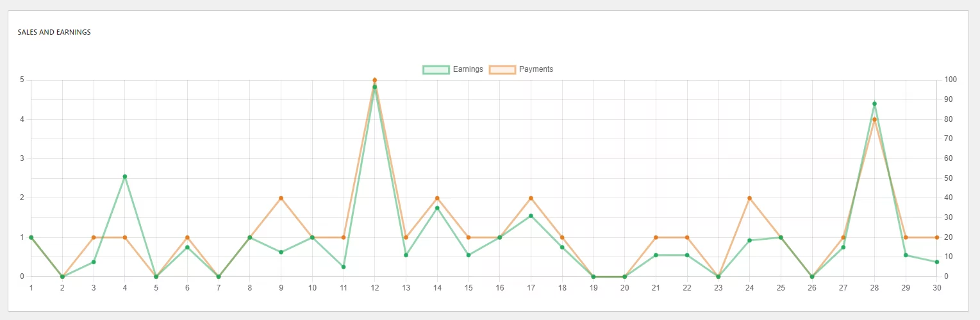
Task: Select the Payments data point at day 18
Action: pos(562,237)
